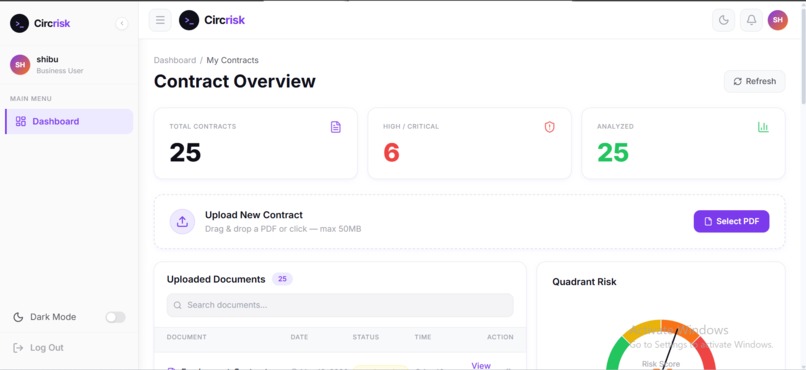Collapse the sidebar with chevron button

122,23
